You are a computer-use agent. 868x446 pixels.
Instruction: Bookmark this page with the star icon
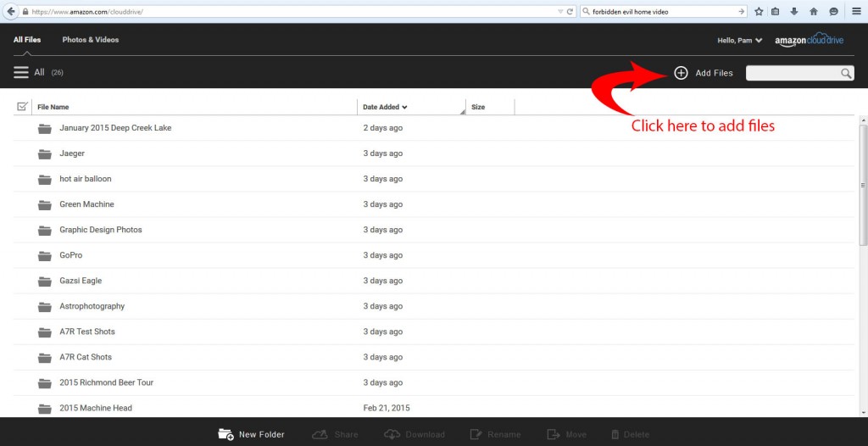[759, 12]
